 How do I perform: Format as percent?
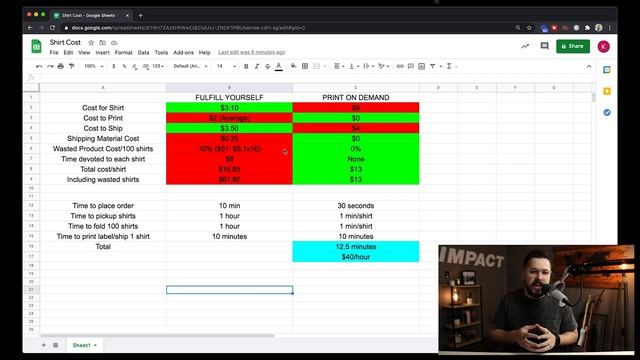(124, 66)
